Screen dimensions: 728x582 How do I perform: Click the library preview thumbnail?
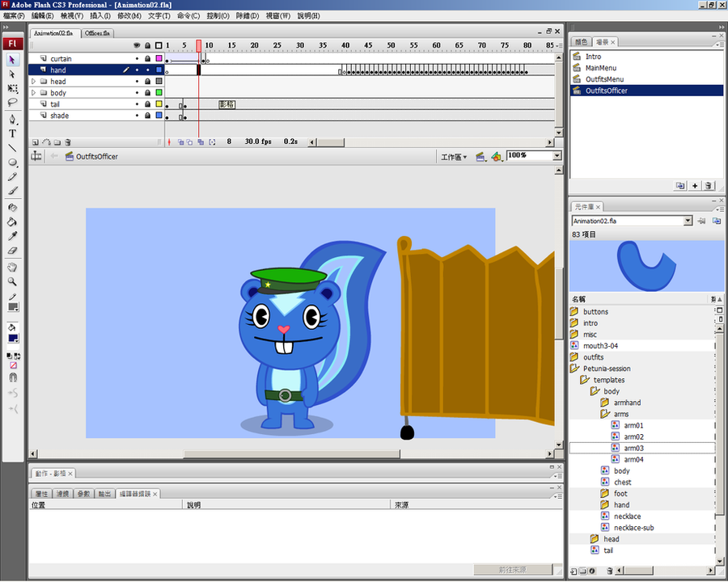coord(646,266)
